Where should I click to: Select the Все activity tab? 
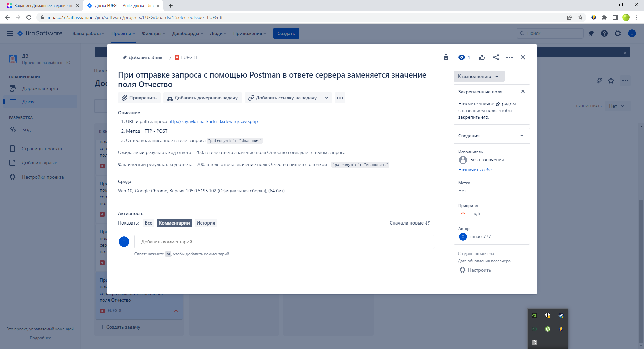point(149,223)
